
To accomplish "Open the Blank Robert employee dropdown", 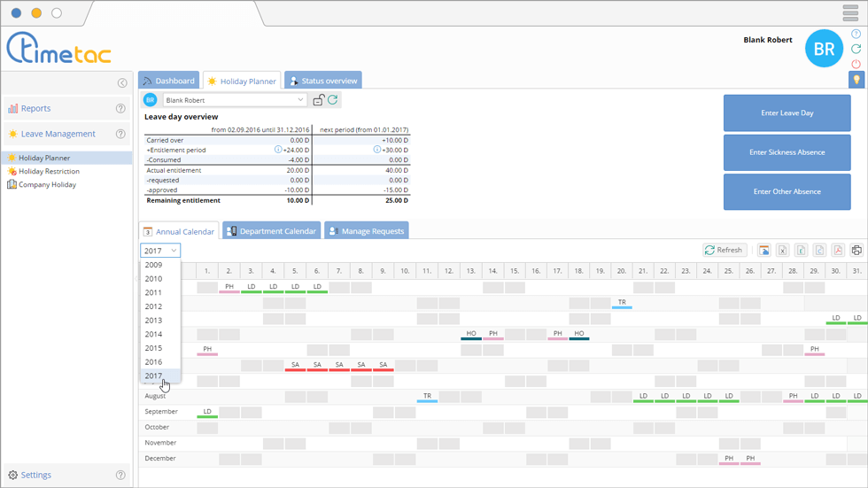I will [235, 100].
